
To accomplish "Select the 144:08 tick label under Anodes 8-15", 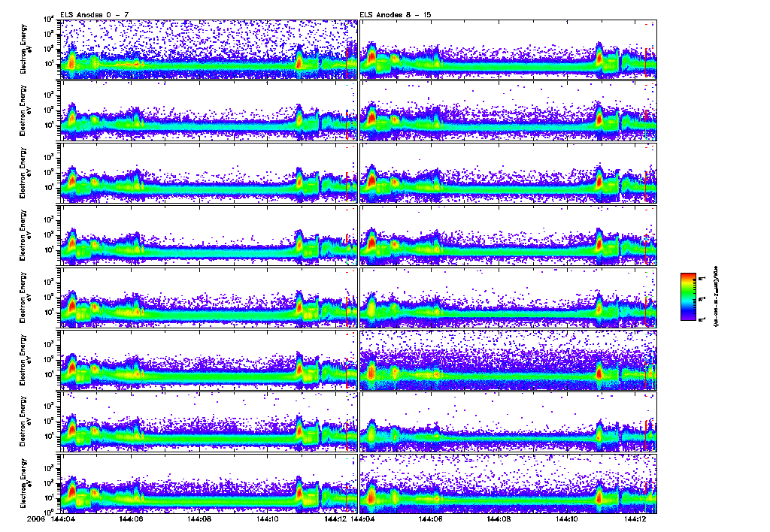I will [499, 518].
